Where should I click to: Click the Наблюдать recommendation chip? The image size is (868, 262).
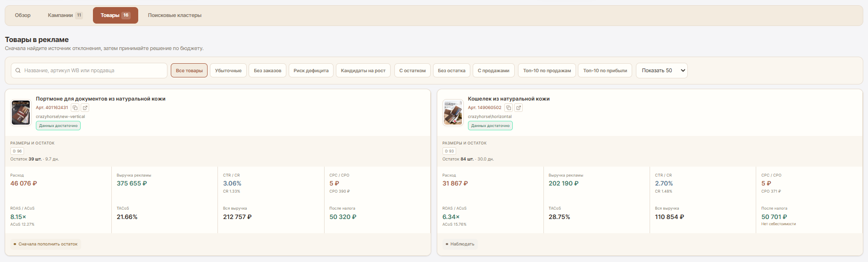point(460,244)
